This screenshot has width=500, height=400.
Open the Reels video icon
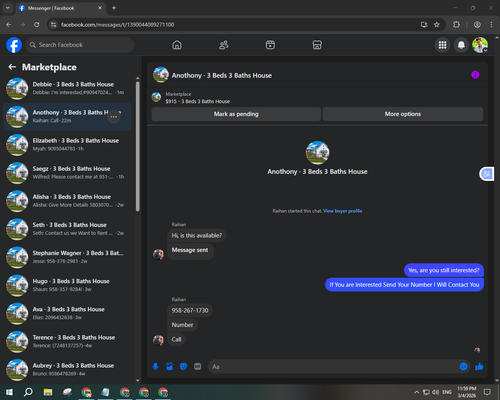point(270,45)
